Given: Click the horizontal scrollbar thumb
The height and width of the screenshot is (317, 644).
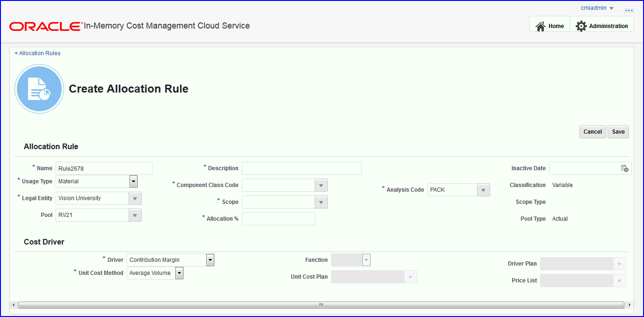Looking at the screenshot, I should [x=321, y=305].
